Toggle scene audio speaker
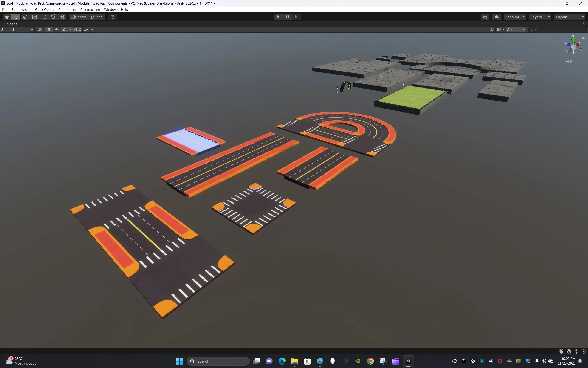Image resolution: width=588 pixels, height=368 pixels. (57, 29)
